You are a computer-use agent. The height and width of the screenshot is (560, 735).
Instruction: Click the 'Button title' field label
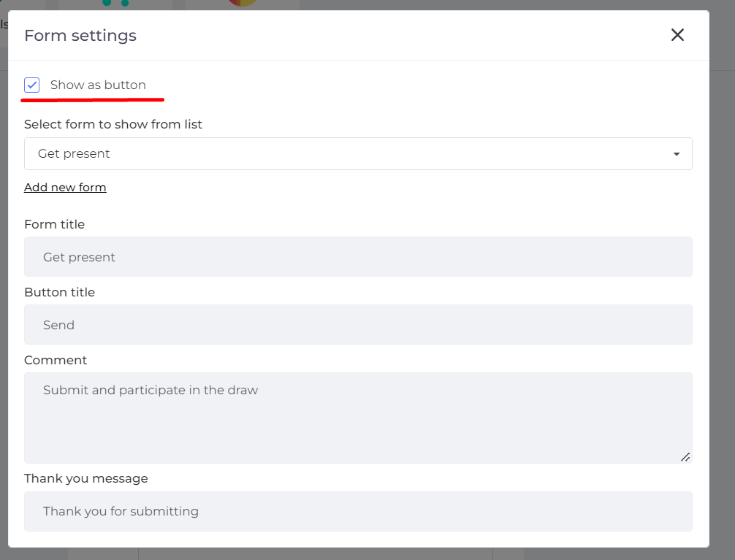pyautogui.click(x=59, y=293)
